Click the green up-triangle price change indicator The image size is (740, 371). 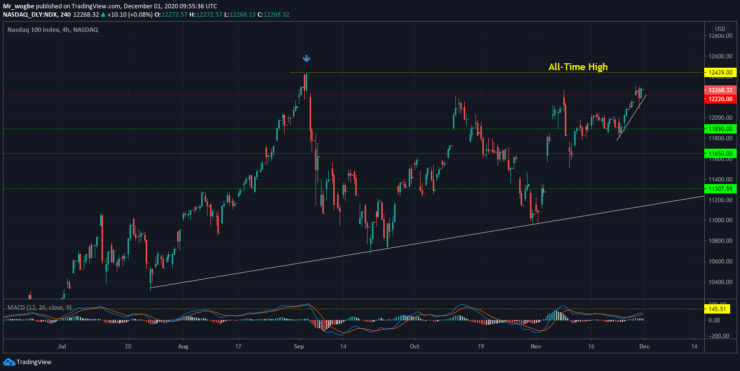[x=103, y=15]
